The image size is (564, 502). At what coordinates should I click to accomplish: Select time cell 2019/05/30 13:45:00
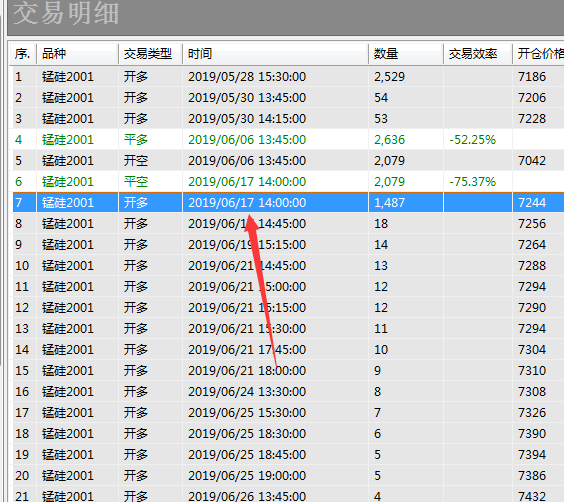pos(247,97)
